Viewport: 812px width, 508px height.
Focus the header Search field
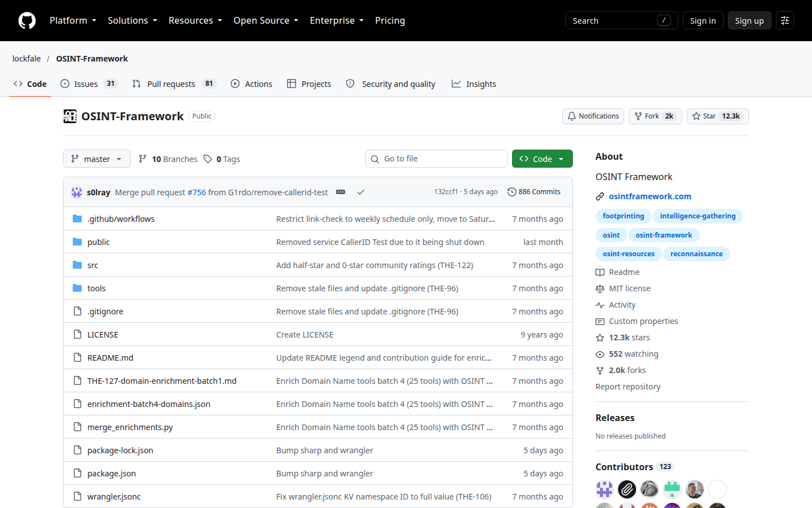(621, 20)
